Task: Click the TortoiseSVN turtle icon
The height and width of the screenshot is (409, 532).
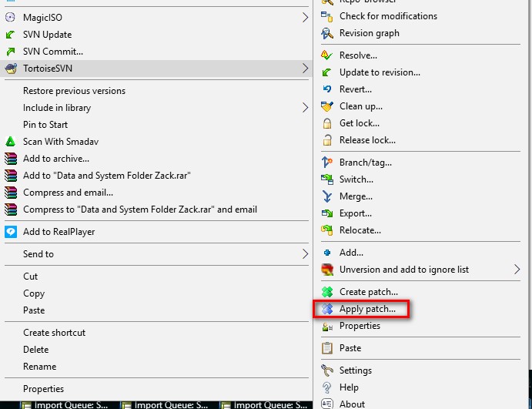Action: point(11,69)
